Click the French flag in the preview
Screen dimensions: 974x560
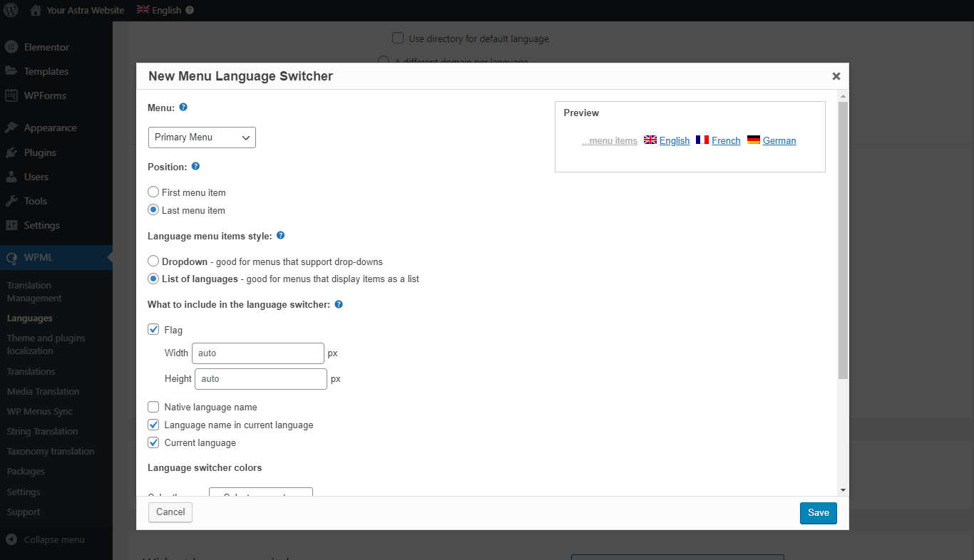click(x=702, y=140)
